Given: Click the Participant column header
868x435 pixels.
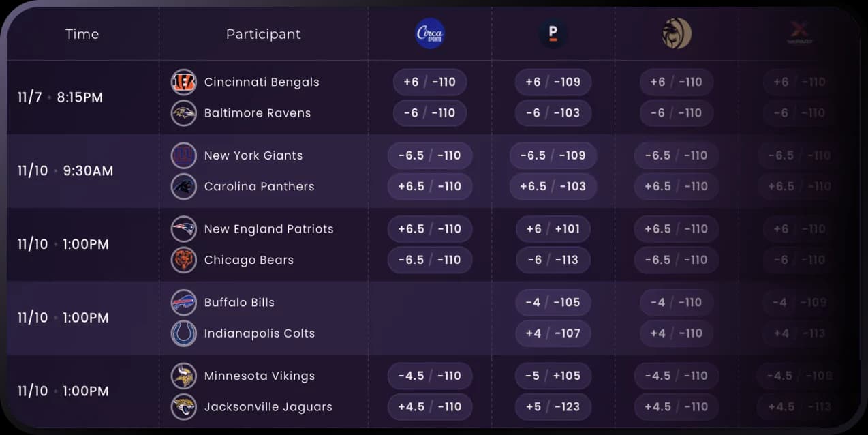Looking at the screenshot, I should pyautogui.click(x=263, y=34).
